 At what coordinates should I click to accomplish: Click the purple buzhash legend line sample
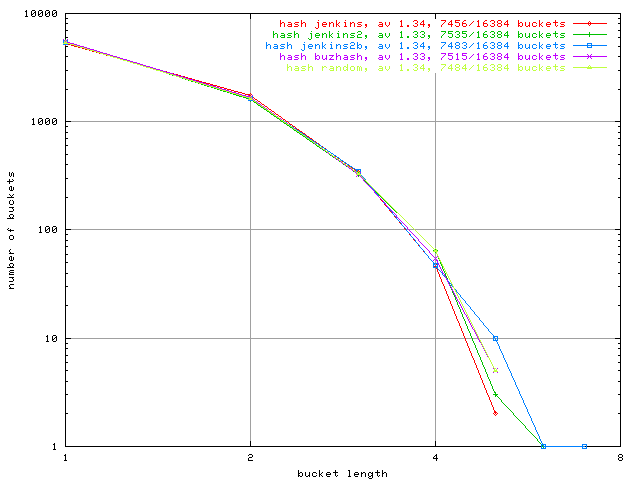coord(589,57)
